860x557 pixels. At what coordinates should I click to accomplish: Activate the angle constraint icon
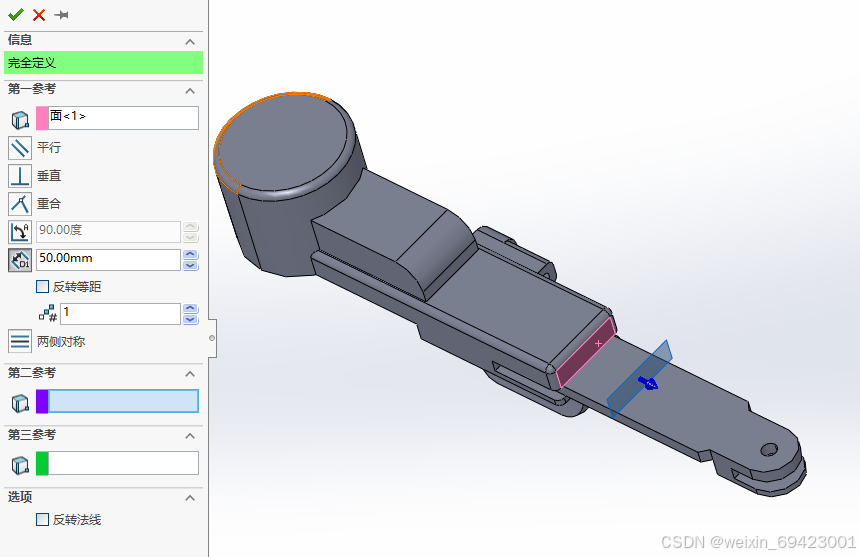[20, 231]
